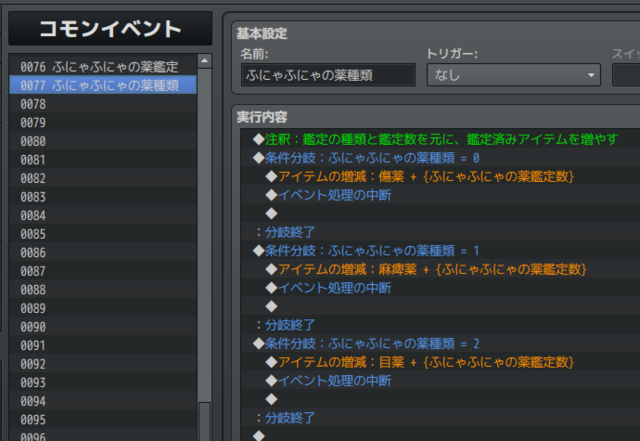The width and height of the screenshot is (640, 441).
Task: Select empty command line in = 2 branch
Action: pos(440,399)
